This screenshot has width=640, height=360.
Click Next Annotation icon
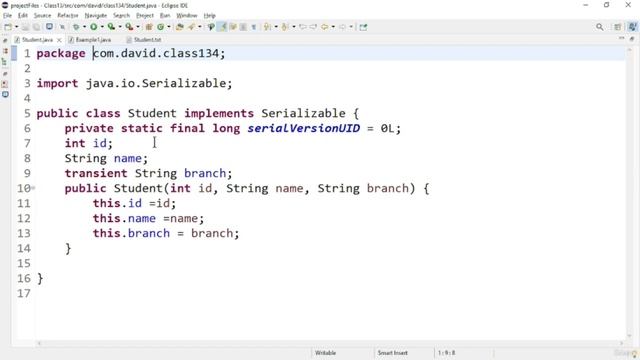click(x=267, y=27)
